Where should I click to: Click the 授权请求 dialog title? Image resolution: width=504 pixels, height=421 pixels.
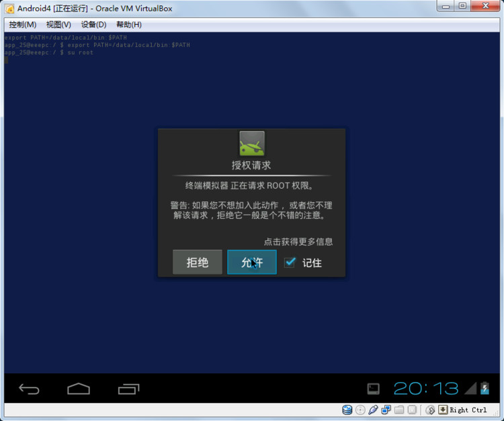[251, 165]
